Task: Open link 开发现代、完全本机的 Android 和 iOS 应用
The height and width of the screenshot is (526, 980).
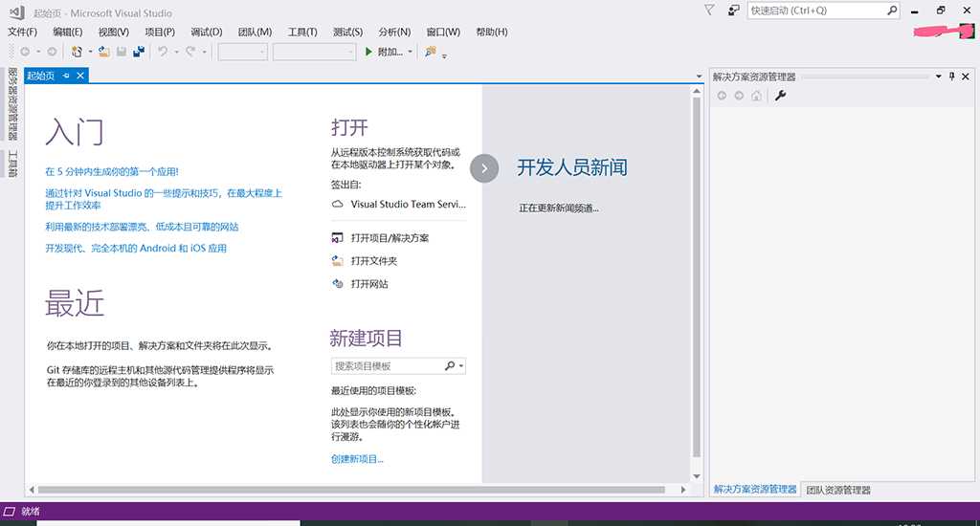Action: pos(136,248)
